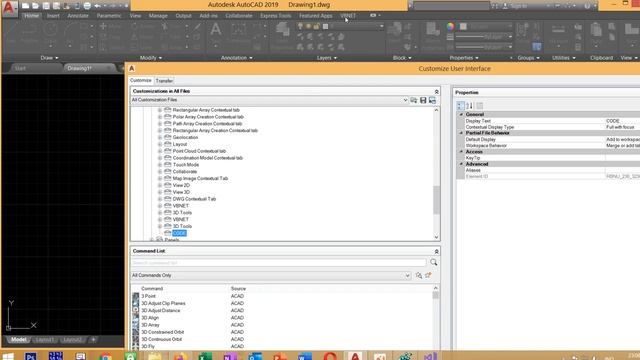Click the Paste clipboard icon in ribbon
This screenshot has height=360, width=640.
[596, 30]
